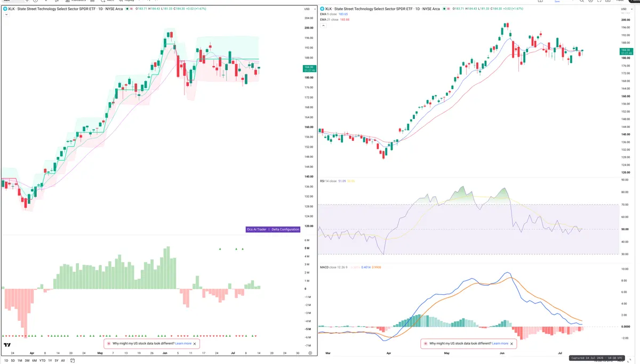640x364 pixels.
Task: Select the MACD close 12 26 9 legend
Action: [x=335, y=266]
